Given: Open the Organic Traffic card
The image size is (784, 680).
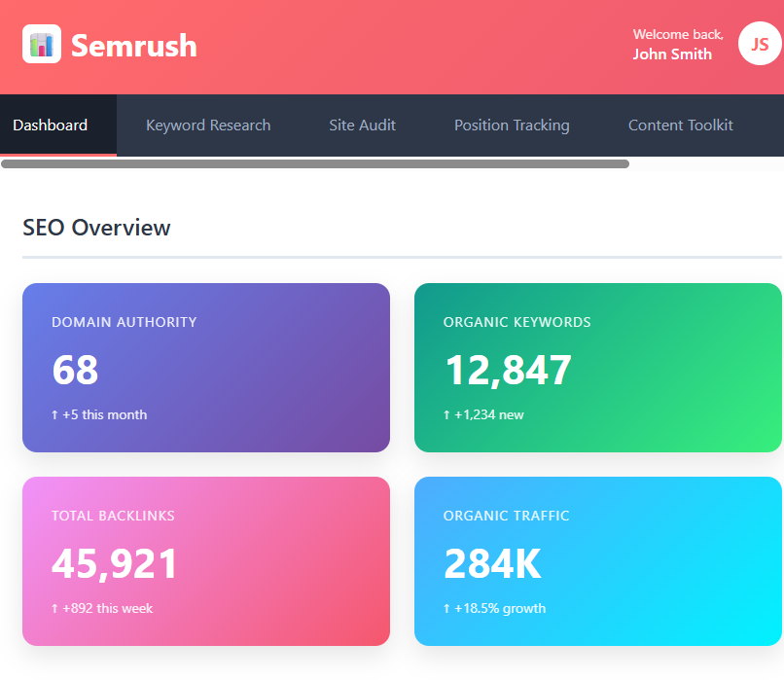Looking at the screenshot, I should coord(598,561).
